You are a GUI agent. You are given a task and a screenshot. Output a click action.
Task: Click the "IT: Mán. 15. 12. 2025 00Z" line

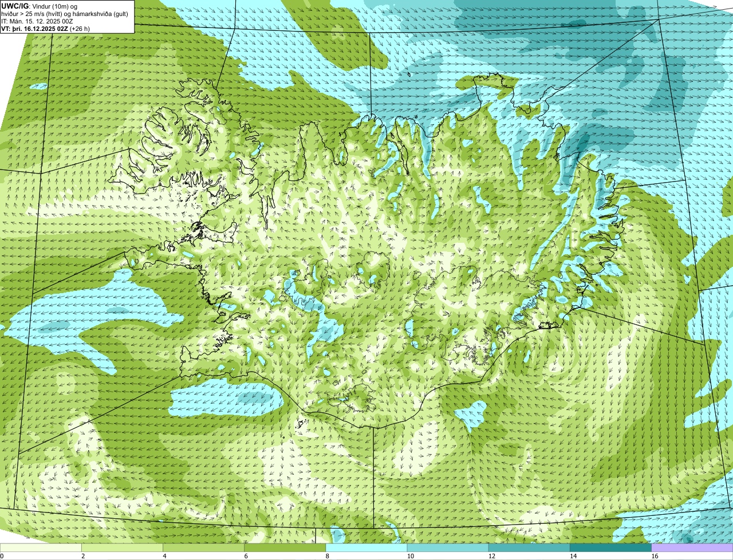click(x=37, y=21)
